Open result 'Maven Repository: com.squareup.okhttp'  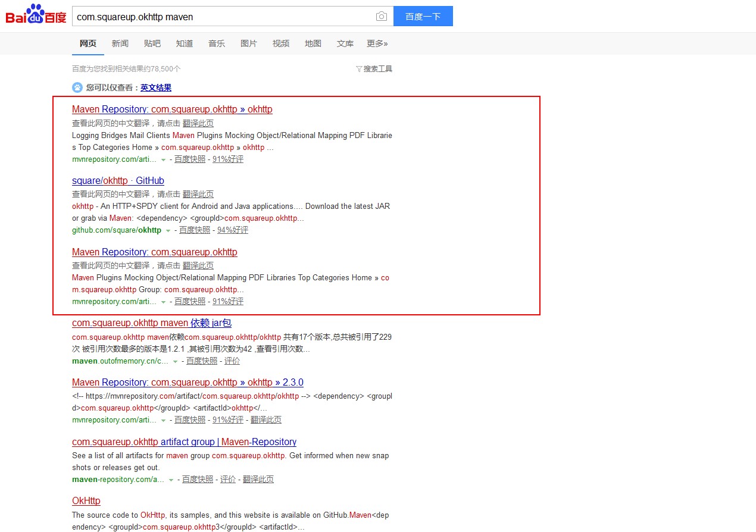click(155, 252)
